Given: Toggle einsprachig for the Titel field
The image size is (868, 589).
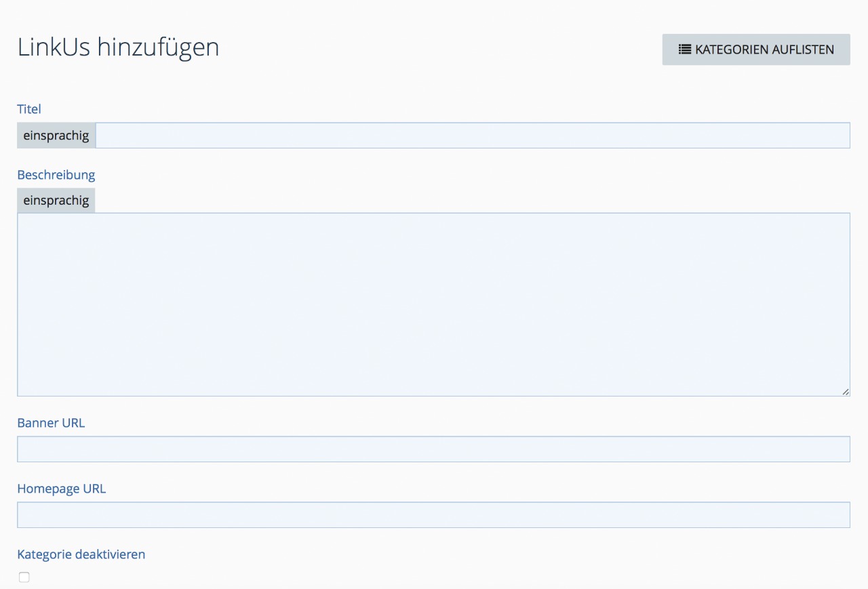Looking at the screenshot, I should (x=56, y=136).
